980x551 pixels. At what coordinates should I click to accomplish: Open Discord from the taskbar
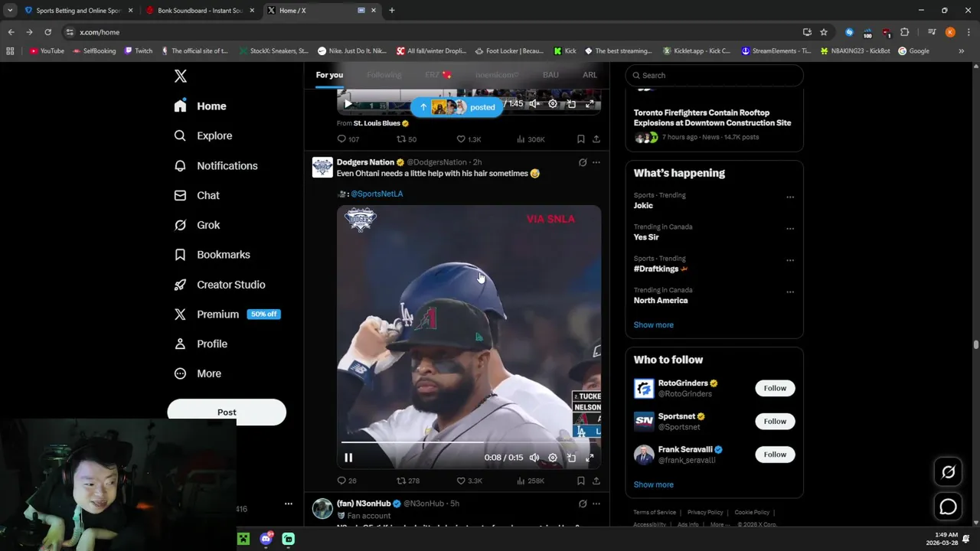[x=266, y=539]
